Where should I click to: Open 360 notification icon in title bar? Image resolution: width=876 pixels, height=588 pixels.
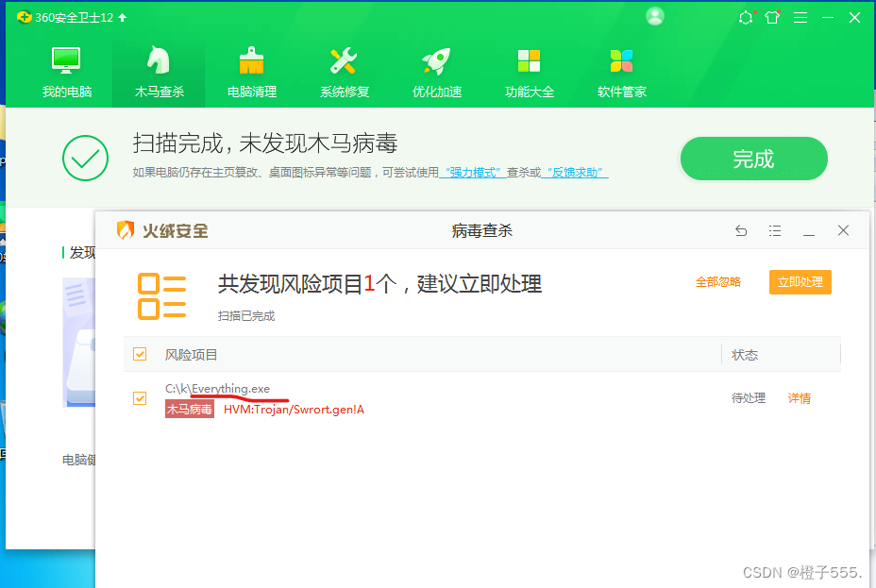746,17
